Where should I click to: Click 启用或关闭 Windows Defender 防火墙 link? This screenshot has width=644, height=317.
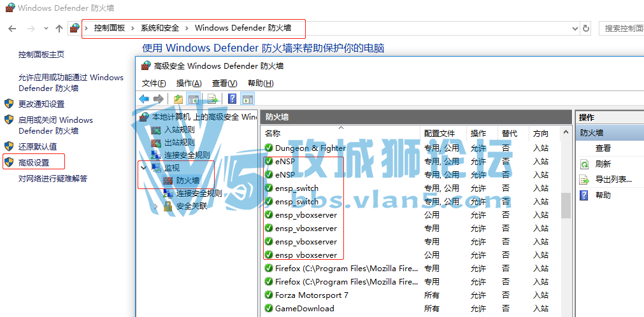pyautogui.click(x=56, y=125)
